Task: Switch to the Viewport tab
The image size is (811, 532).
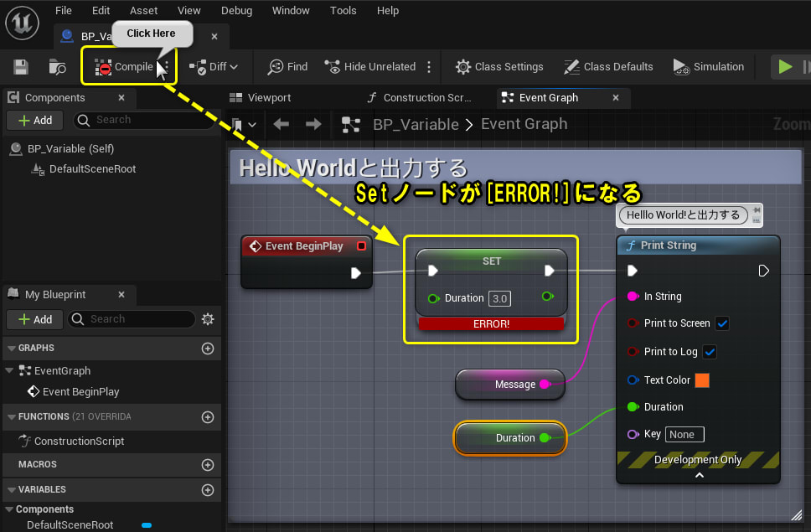Action: [x=270, y=97]
